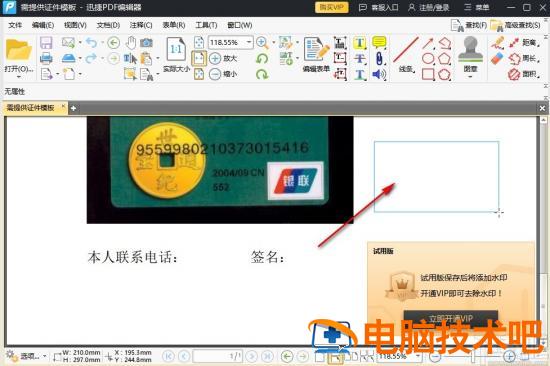Open the 表单(R) menu
Screen dimensions: 550x366
pyautogui.click(x=174, y=25)
